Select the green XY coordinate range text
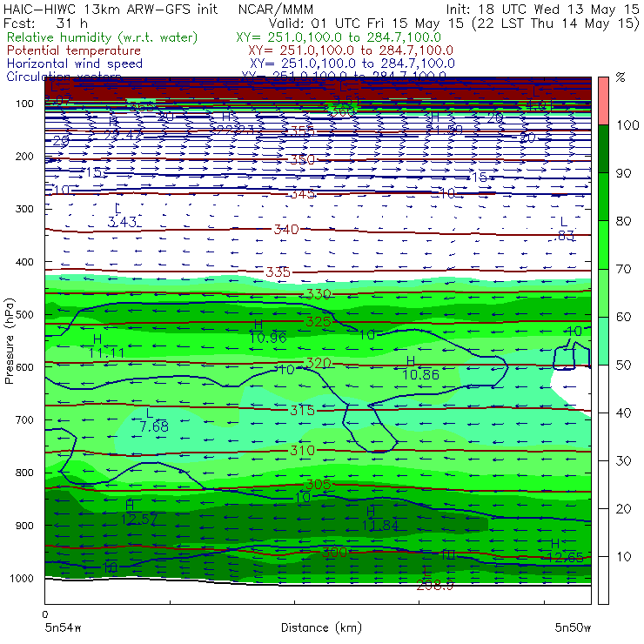This screenshot has width=644, height=644. point(339,37)
